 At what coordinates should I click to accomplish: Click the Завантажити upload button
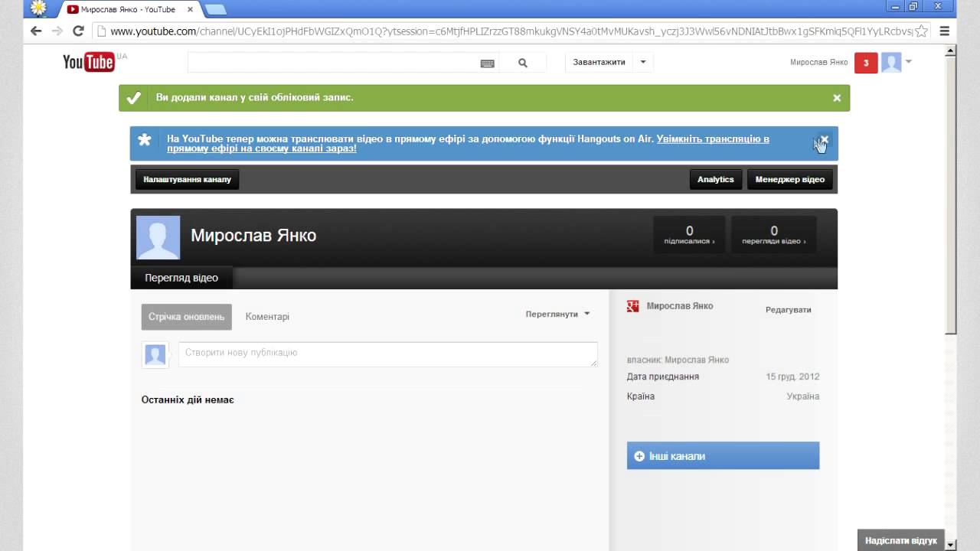click(x=599, y=63)
